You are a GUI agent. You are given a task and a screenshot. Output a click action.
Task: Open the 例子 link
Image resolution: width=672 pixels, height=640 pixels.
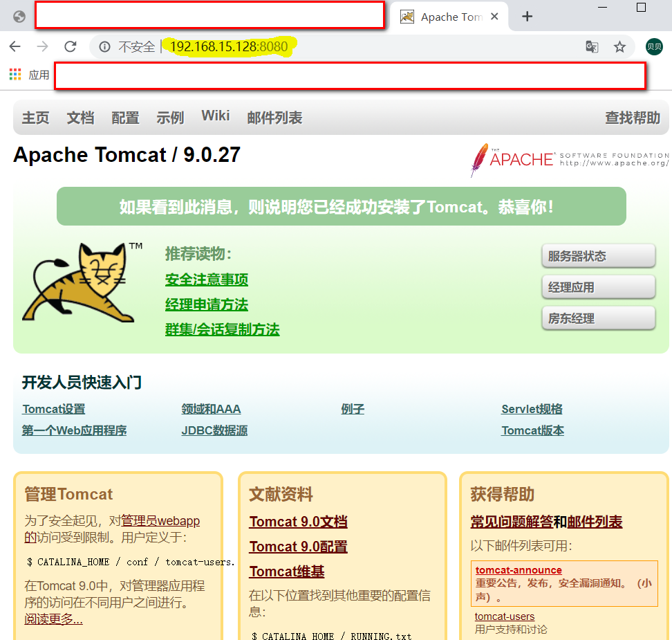click(x=353, y=409)
